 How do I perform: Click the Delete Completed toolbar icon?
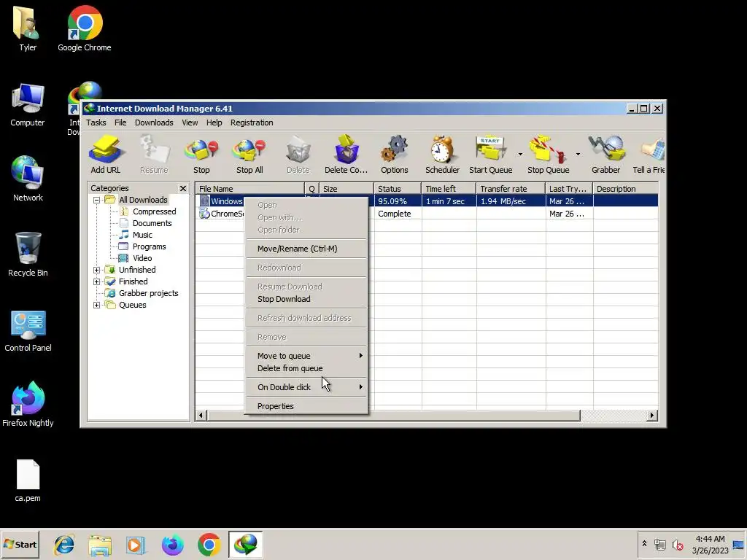(346, 155)
